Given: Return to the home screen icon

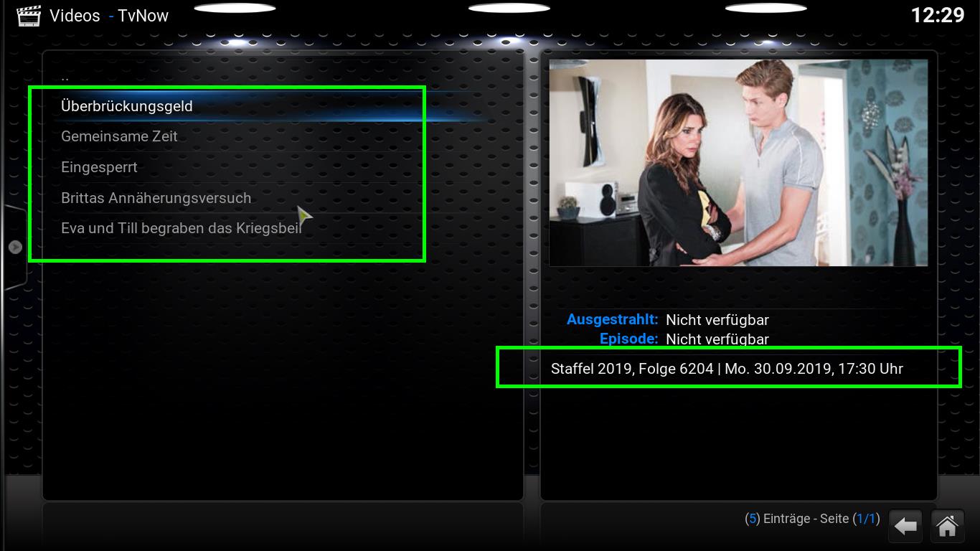Looking at the screenshot, I should (x=947, y=527).
